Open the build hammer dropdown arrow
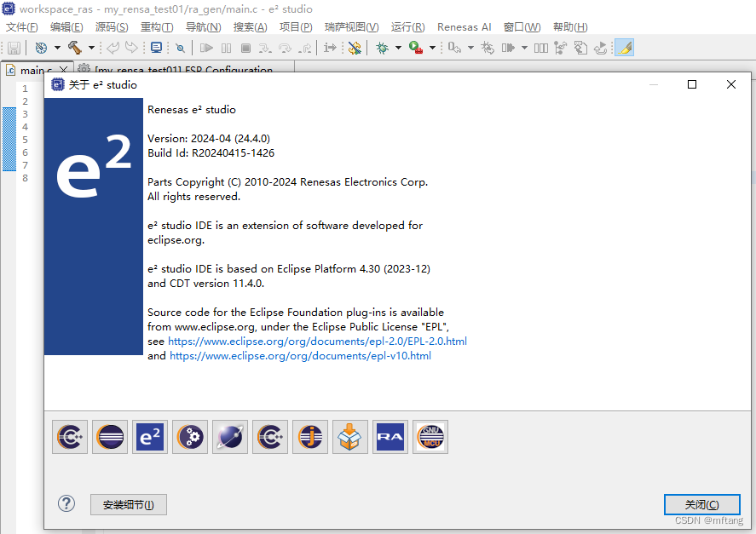This screenshot has height=534, width=756. point(90,49)
